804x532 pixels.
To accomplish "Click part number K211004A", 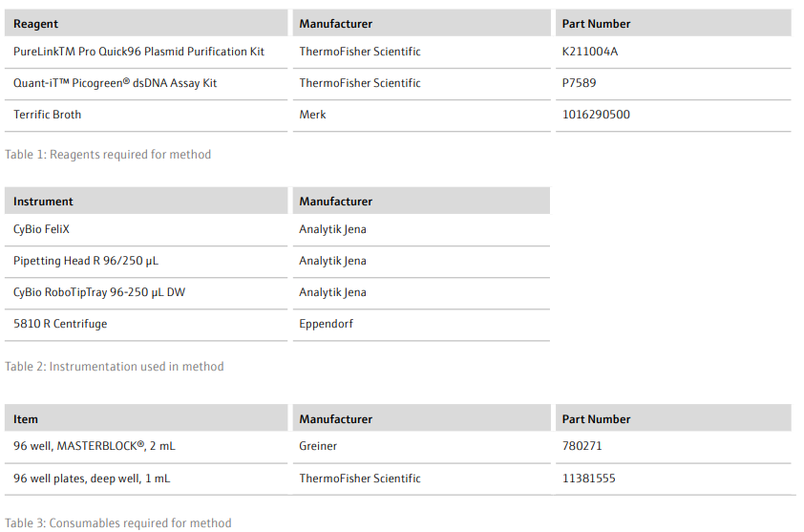I will (x=590, y=52).
